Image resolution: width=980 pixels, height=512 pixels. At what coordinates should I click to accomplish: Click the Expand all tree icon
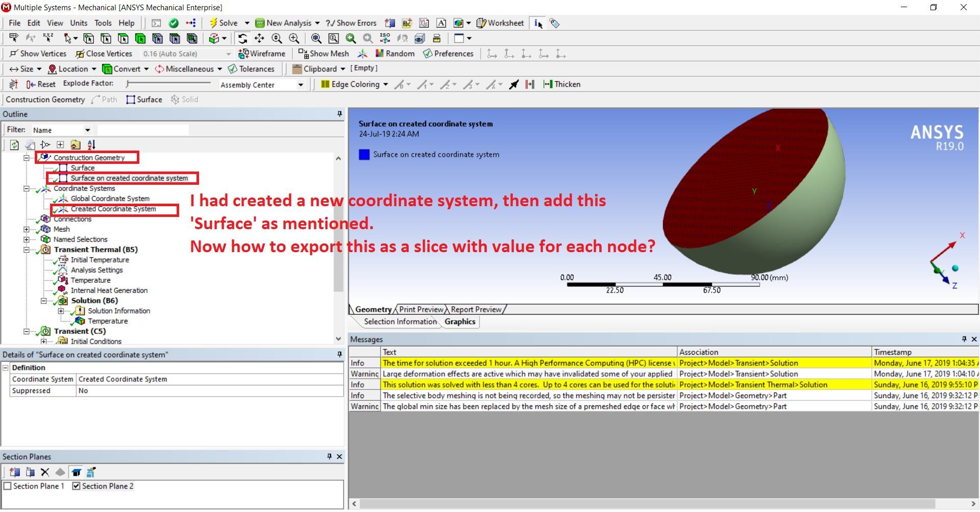tap(60, 145)
